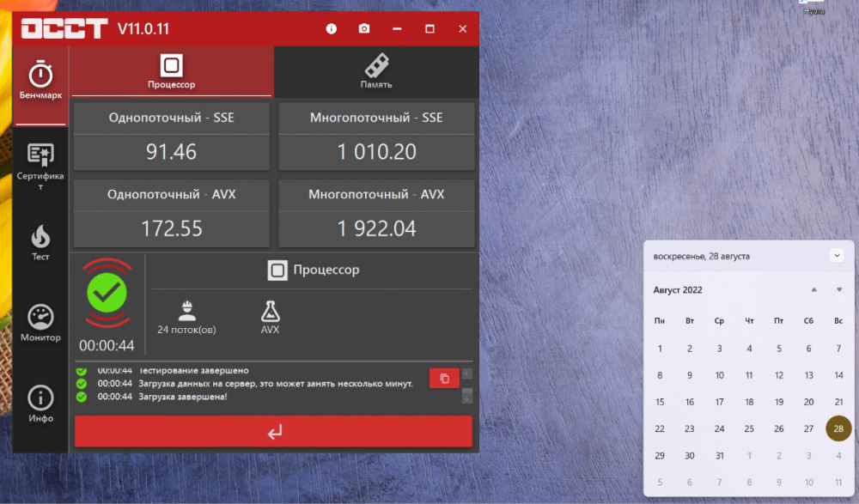Open the Тест section with flame icon

(x=40, y=243)
